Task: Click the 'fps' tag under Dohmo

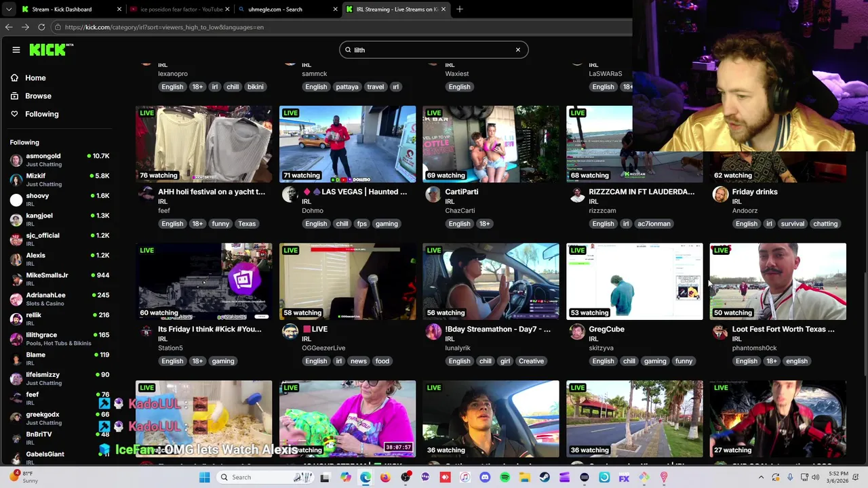Action: [361, 224]
